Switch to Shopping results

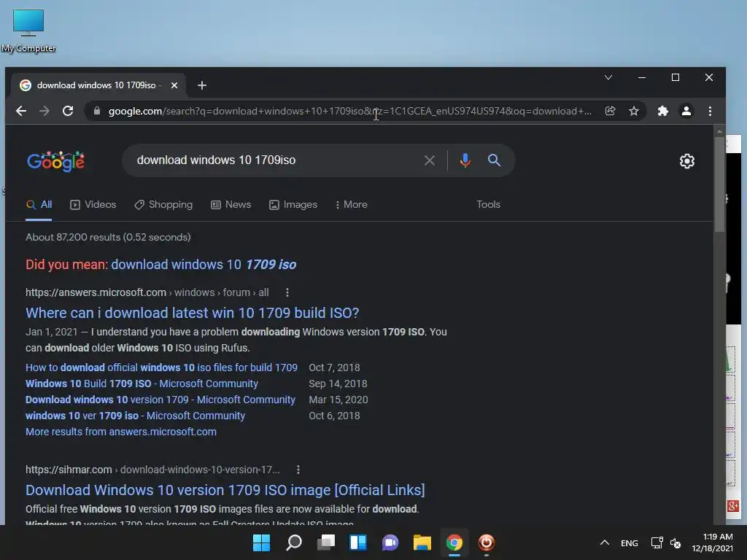point(163,205)
